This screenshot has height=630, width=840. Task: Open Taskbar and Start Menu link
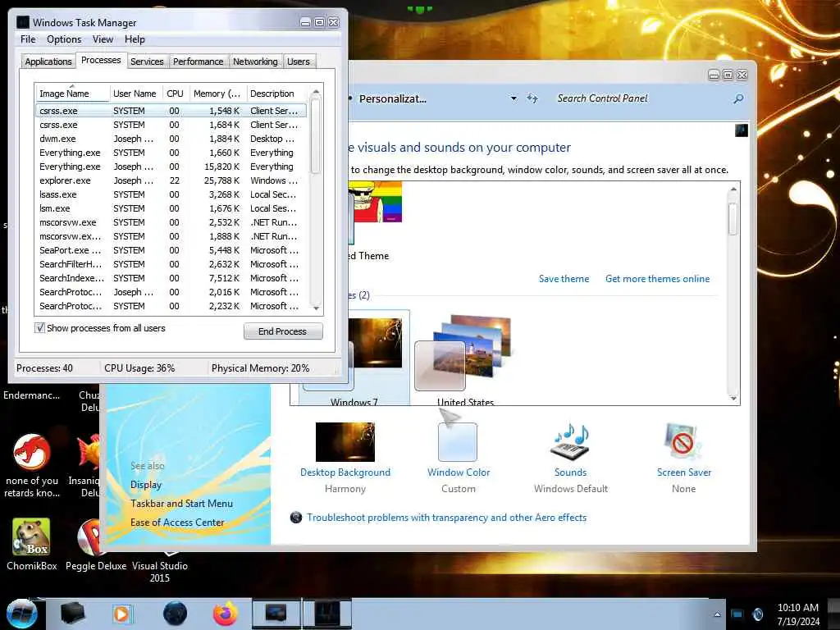coord(181,504)
